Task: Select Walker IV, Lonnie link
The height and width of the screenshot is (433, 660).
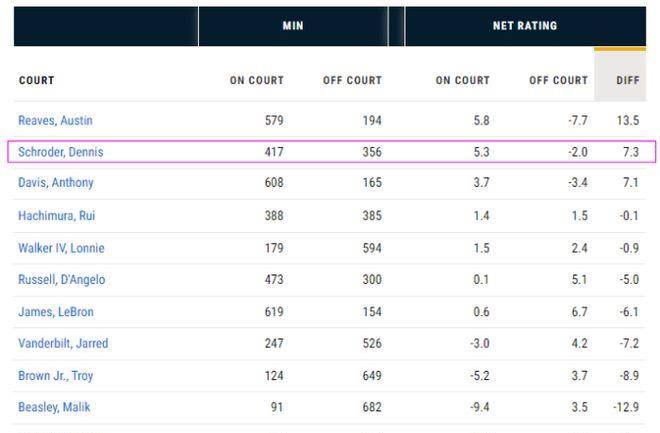Action: pyautogui.click(x=61, y=248)
